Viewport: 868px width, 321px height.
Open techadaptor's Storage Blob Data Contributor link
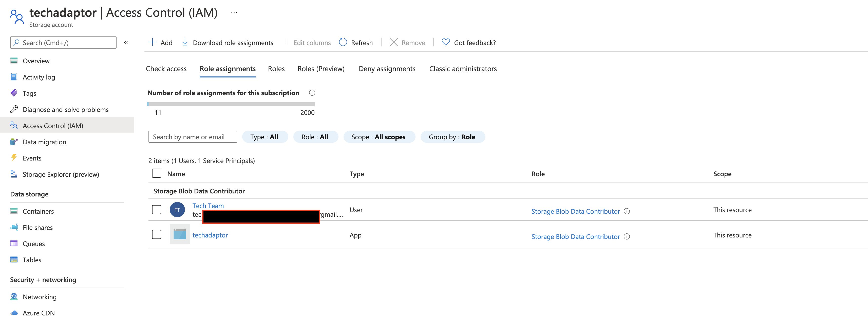pyautogui.click(x=576, y=236)
